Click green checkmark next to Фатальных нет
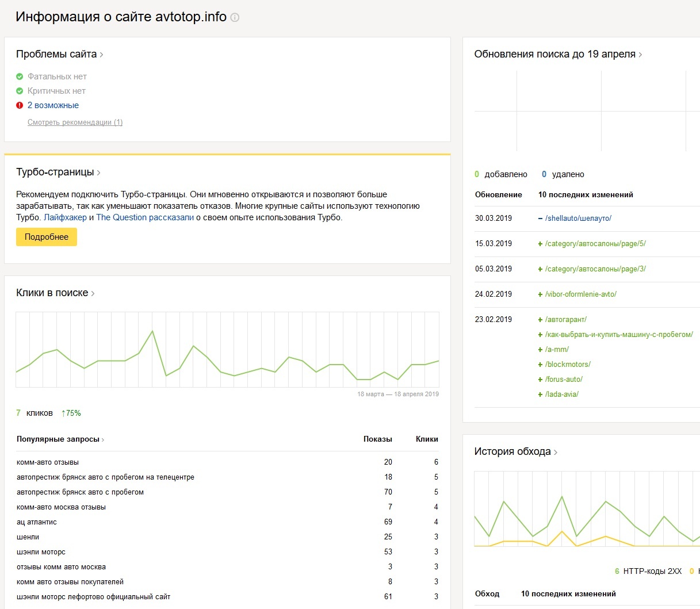700x609 pixels. click(x=20, y=76)
